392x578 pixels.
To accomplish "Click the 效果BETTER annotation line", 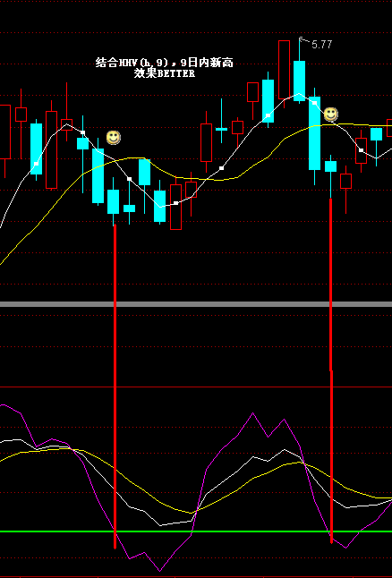I will 165,73.
